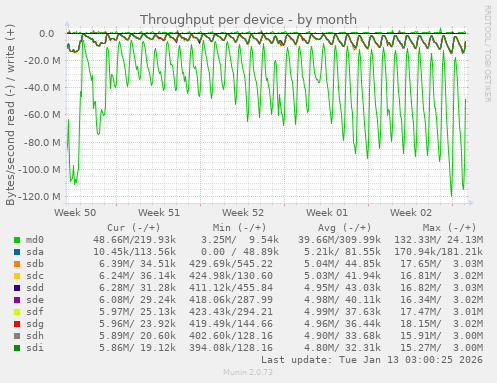Click sdd current value '6.28M/ 31.28k'
The image size is (497, 383).
pyautogui.click(x=137, y=288)
